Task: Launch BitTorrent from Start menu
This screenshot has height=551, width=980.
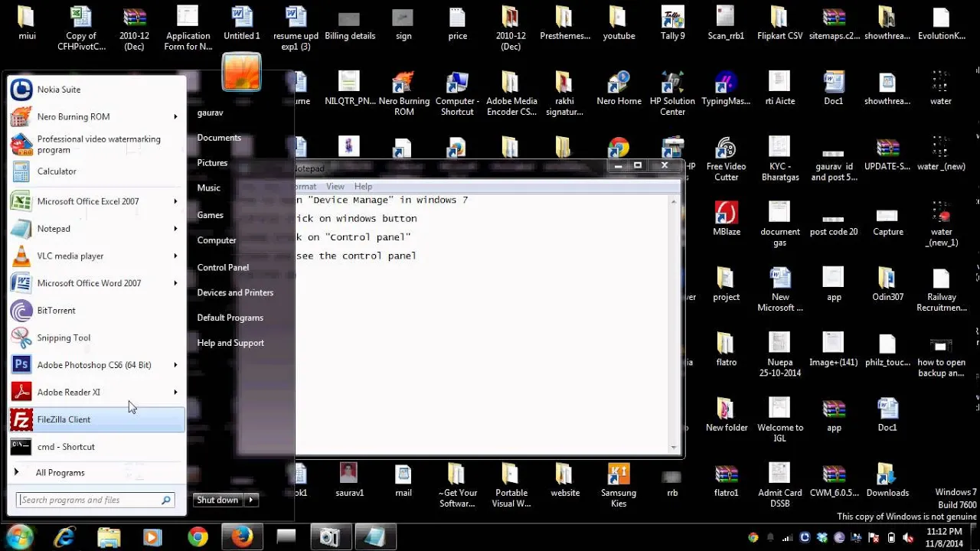Action: [x=96, y=311]
